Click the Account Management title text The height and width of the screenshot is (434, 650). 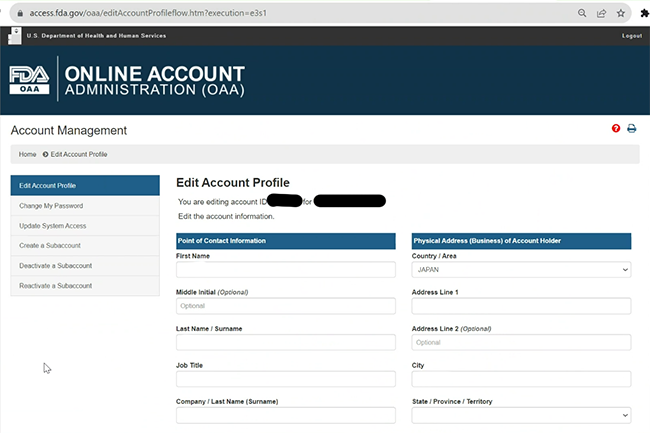click(x=69, y=131)
